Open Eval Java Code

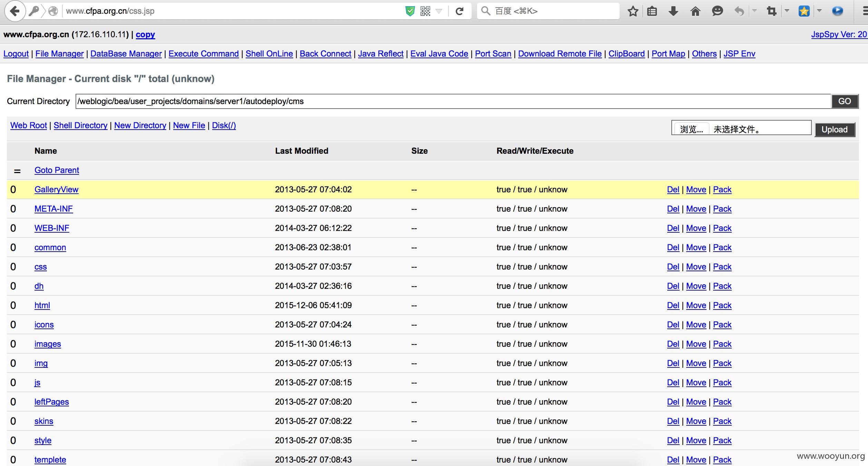[439, 54]
